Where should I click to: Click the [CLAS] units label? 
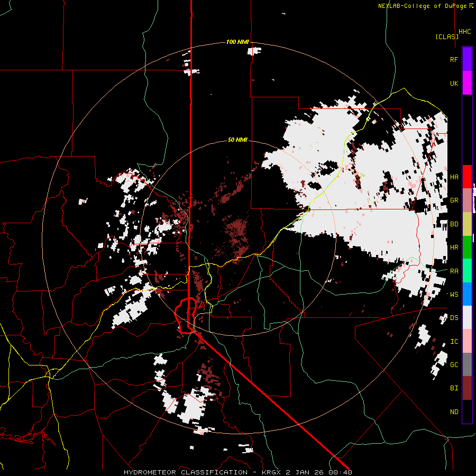pyautogui.click(x=447, y=36)
